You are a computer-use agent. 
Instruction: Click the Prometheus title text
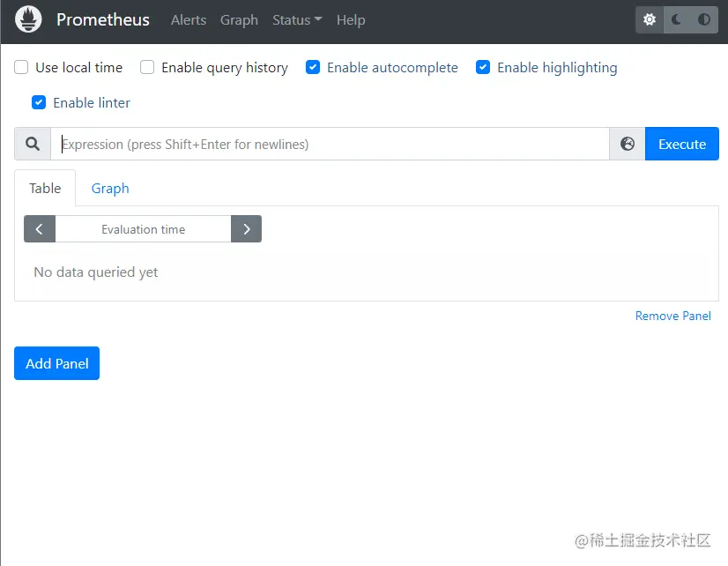click(102, 20)
